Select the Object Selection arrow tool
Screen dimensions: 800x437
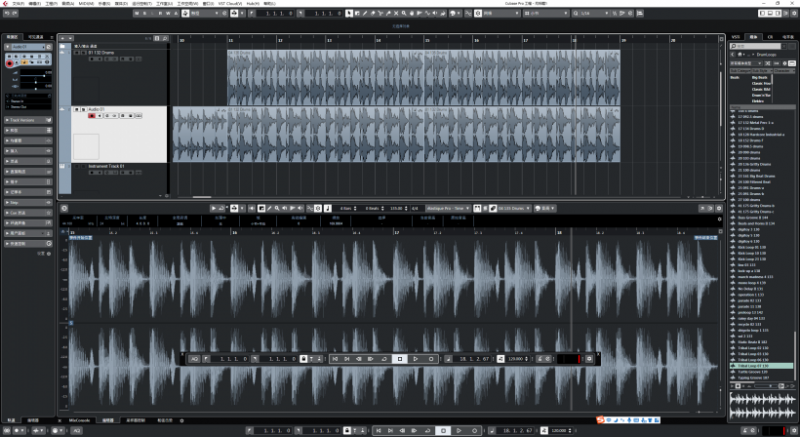(348, 13)
